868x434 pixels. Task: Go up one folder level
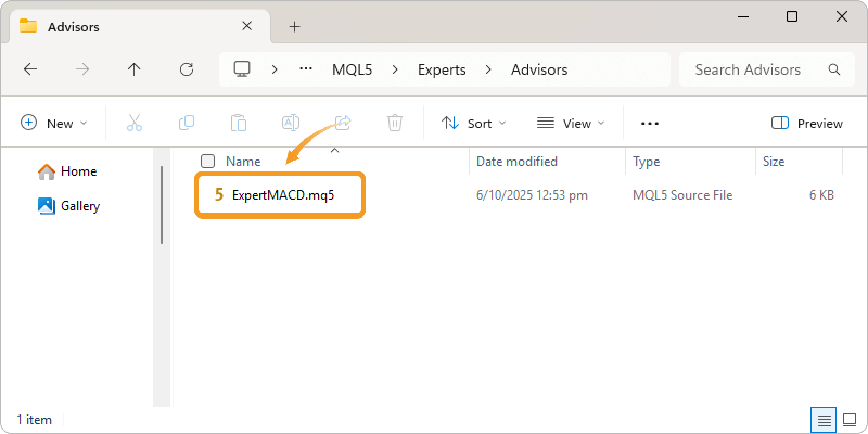pyautogui.click(x=134, y=69)
